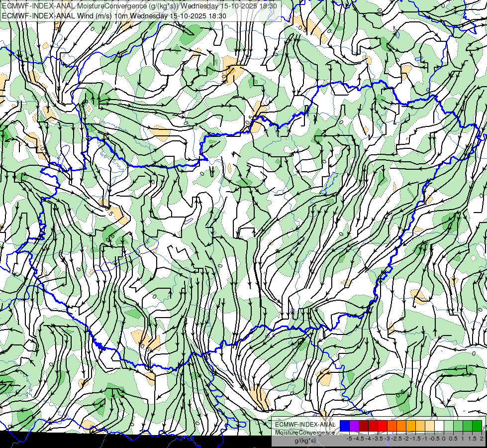The image size is (487, 448).
Task: Pick the pale beige legend swatch
Action: pyautogui.click(x=430, y=426)
